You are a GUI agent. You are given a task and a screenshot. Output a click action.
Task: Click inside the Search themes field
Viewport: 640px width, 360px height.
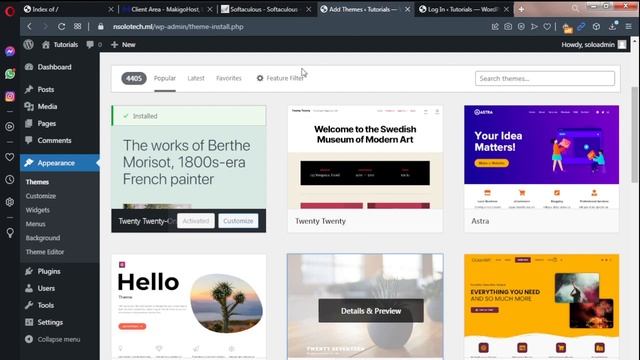click(545, 78)
